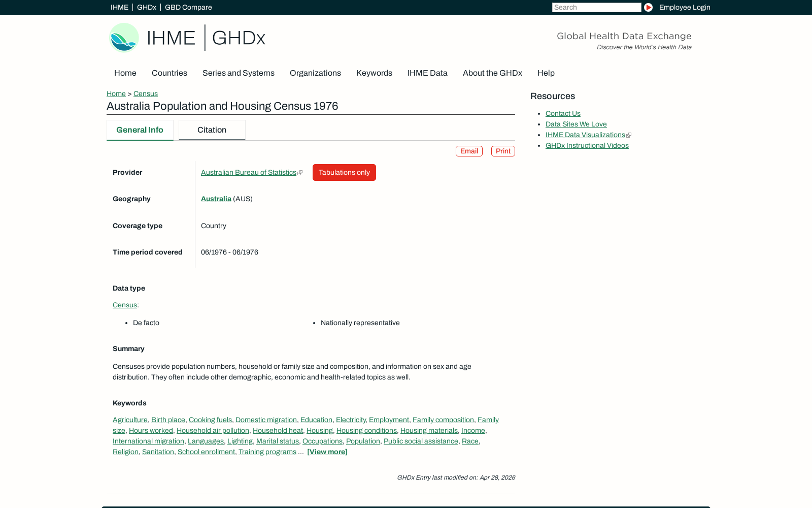The width and height of the screenshot is (812, 508).
Task: Open the Religion keyword
Action: coord(125,452)
